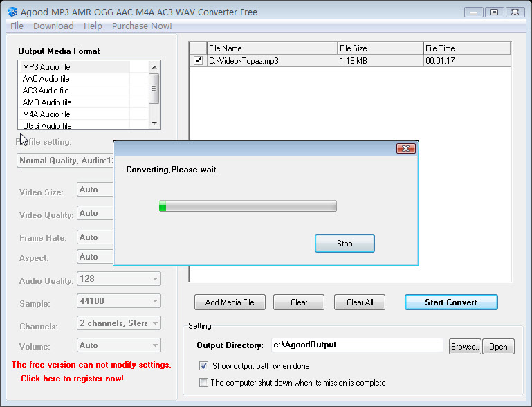Viewport: 532px width, 407px height.
Task: Click the conversion progress bar
Action: [248, 206]
